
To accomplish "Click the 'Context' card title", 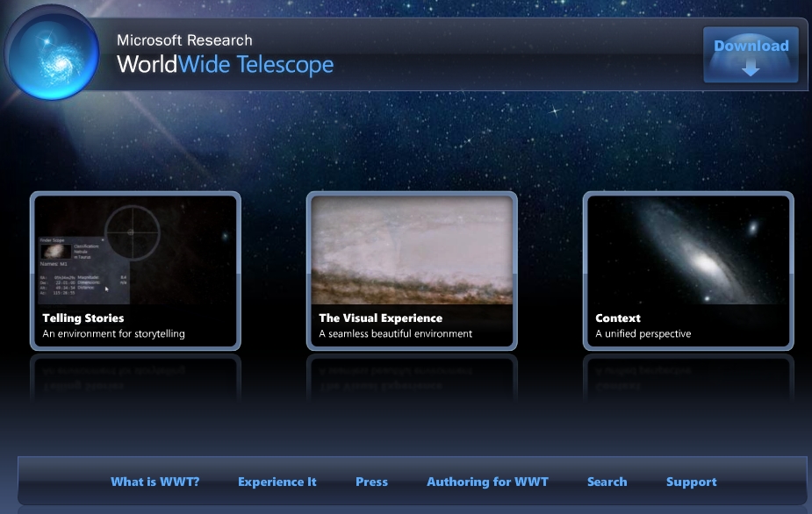I will pos(618,318).
